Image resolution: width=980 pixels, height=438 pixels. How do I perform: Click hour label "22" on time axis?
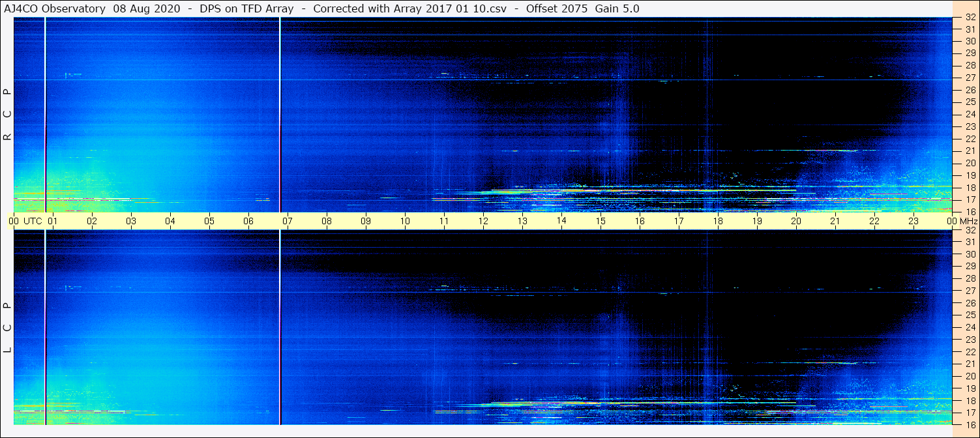[875, 221]
